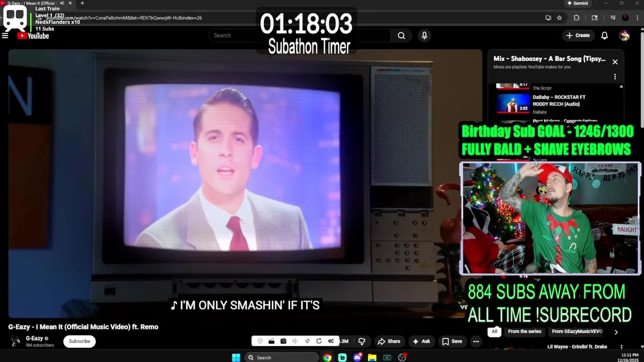Viewport: 644px width, 362px height.
Task: Select the From the series chip
Action: (525, 331)
